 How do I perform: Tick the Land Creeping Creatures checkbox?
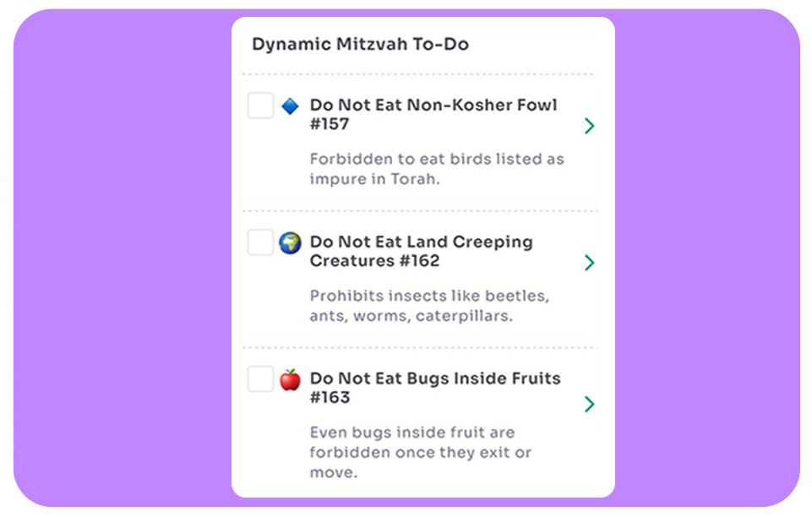click(x=260, y=242)
